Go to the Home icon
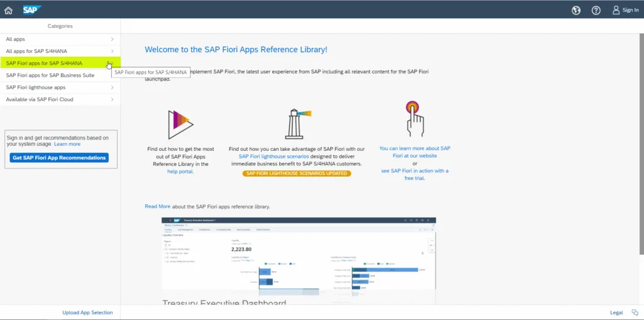 click(8, 11)
